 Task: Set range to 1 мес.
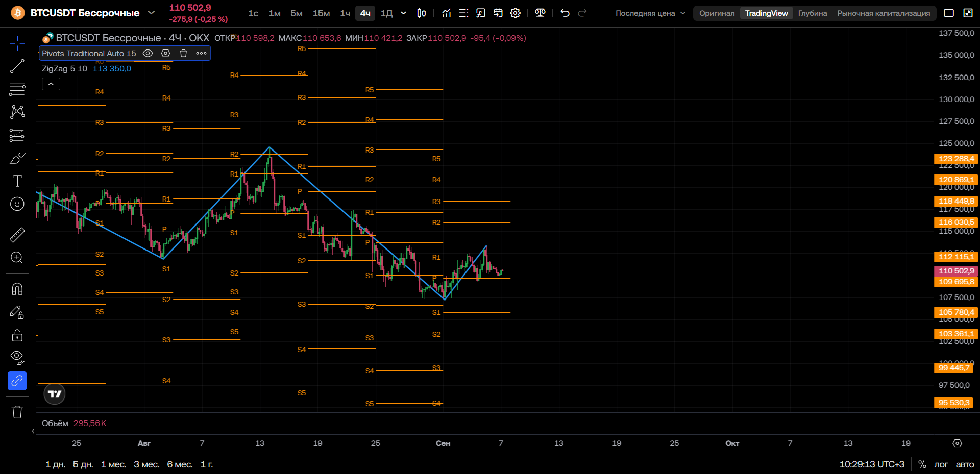pyautogui.click(x=113, y=464)
